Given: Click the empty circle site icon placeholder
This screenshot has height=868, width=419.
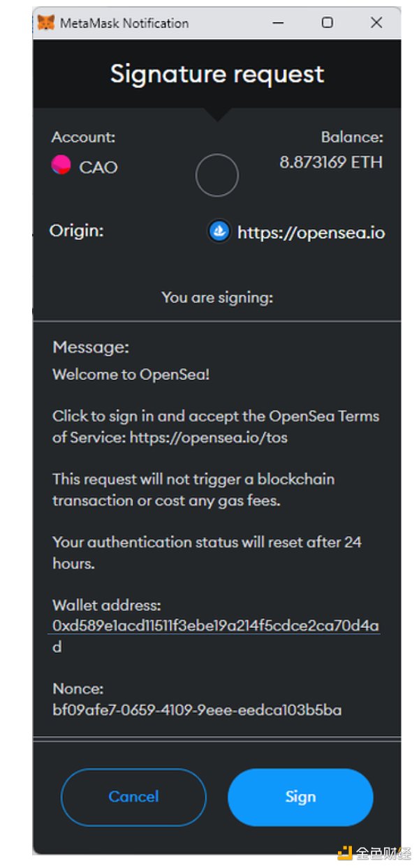Looking at the screenshot, I should pyautogui.click(x=217, y=175).
